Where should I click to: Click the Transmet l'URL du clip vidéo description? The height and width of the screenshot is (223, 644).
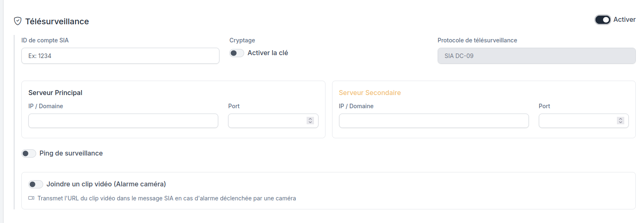(167, 198)
